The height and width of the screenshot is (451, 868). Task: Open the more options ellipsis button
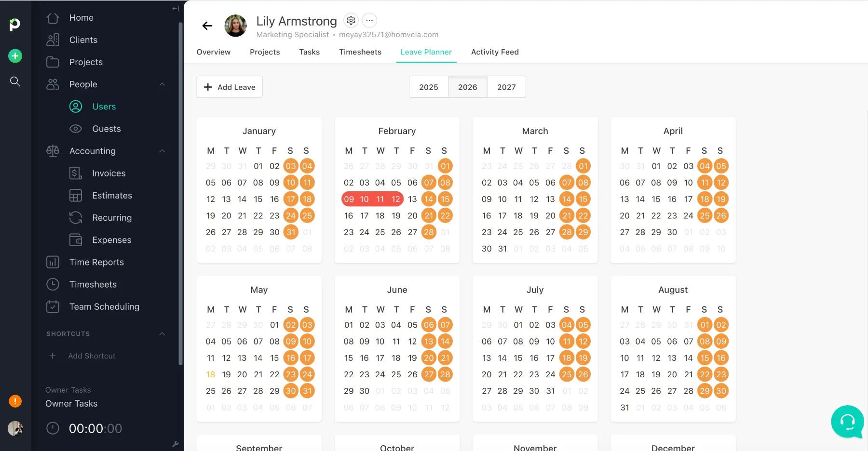pos(369,20)
